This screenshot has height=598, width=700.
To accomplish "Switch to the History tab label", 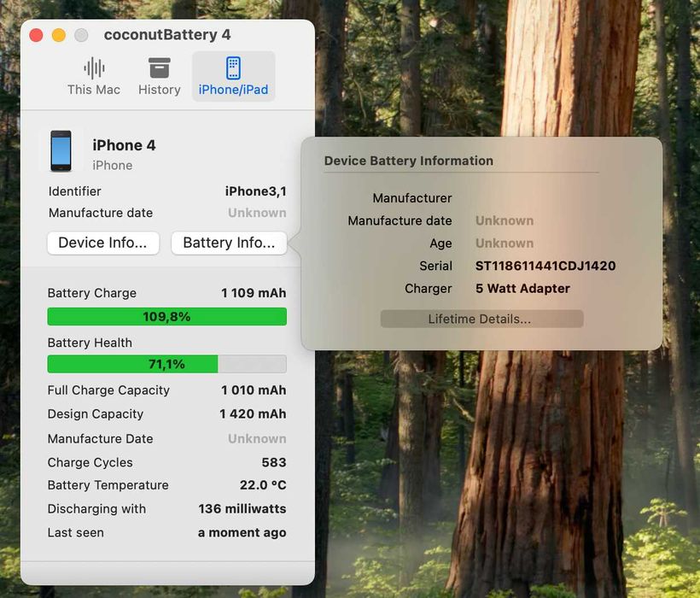I will (x=160, y=90).
